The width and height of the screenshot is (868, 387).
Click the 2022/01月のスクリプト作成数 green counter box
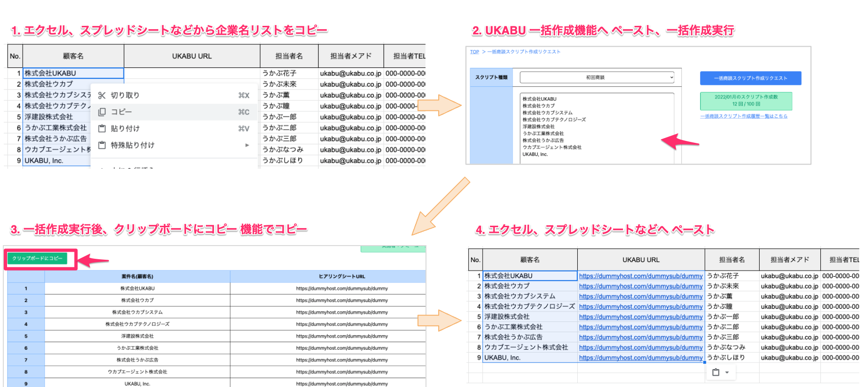pos(746,101)
